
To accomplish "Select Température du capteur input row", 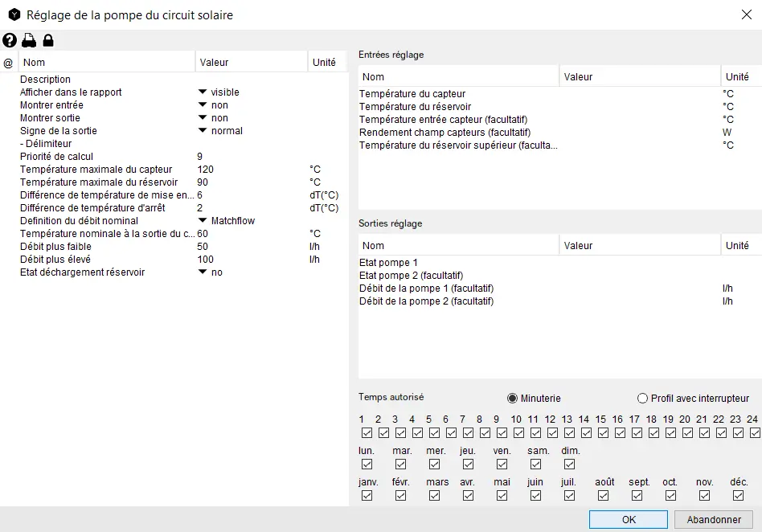I will tap(412, 94).
